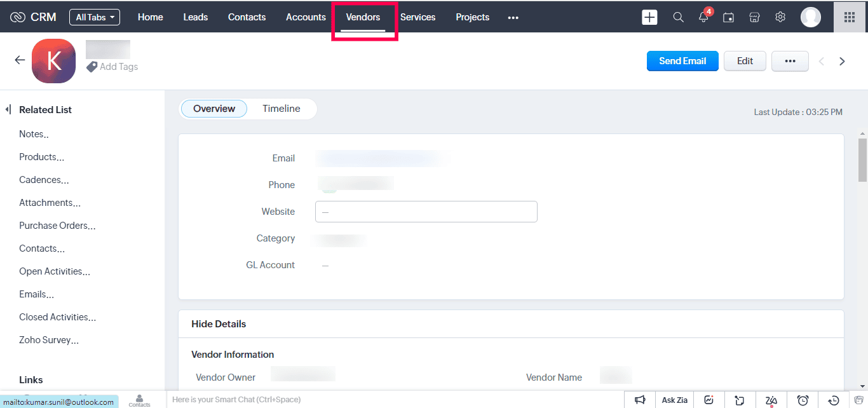The height and width of the screenshot is (408, 868).
Task: Click the page vertical scrollbar
Action: (x=862, y=160)
